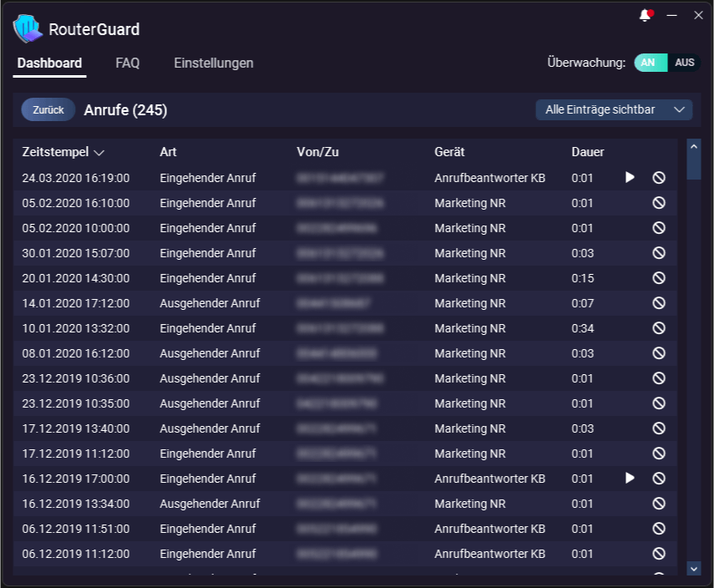Click the scrollbar down arrow

click(694, 570)
